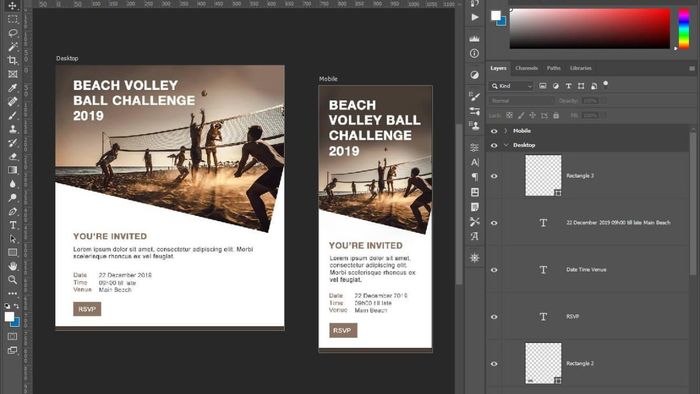Hide the Mobile artboard group
This screenshot has height=394, width=700.
click(494, 131)
